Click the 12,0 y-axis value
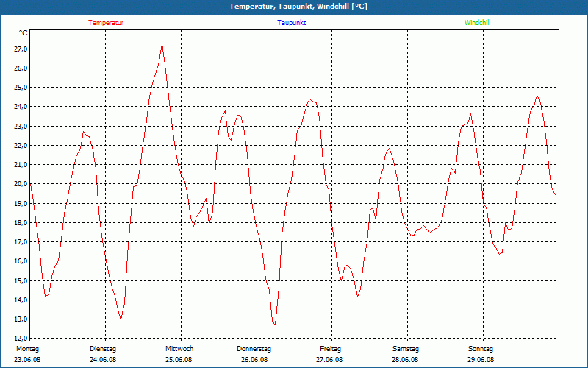The height and width of the screenshot is (368, 588). point(21,339)
